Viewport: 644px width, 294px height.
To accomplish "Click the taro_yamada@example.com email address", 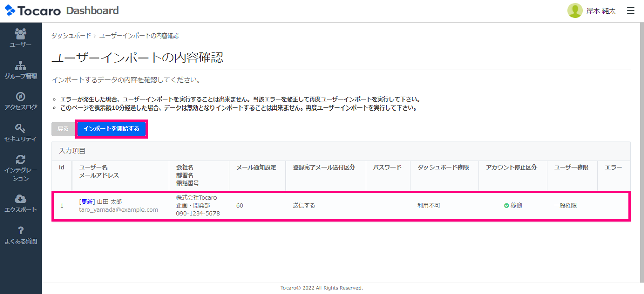I will 118,210.
